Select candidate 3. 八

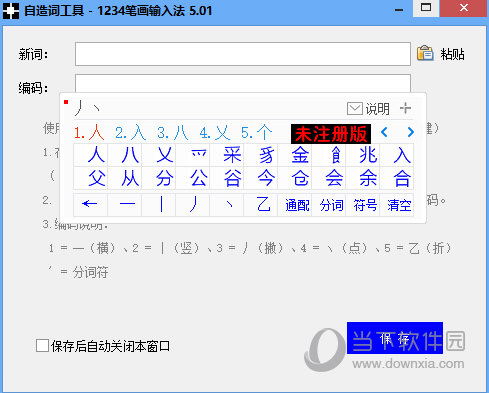point(173,133)
